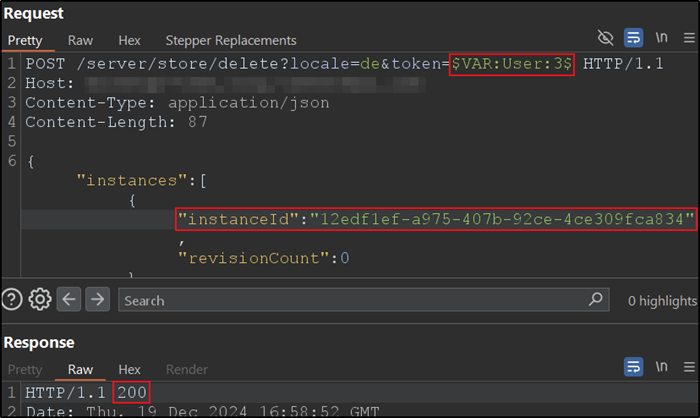Viewport: 700px width, 418px height.
Task: Click the magnifier icon in search box
Action: [x=596, y=299]
